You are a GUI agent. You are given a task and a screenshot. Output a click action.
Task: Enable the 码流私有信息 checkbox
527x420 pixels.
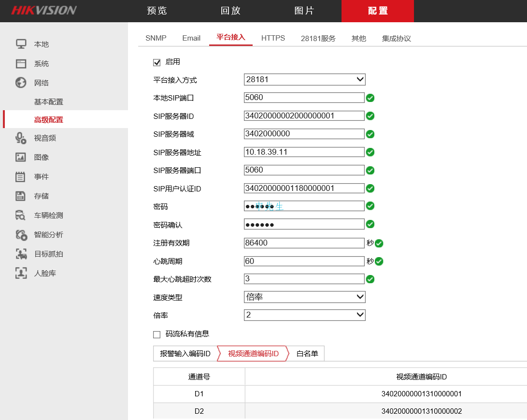pyautogui.click(x=157, y=334)
